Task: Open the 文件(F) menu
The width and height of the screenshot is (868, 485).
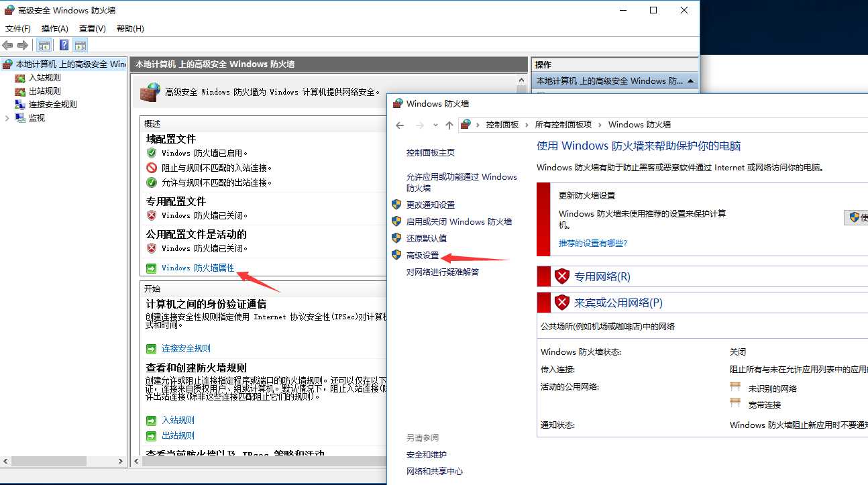Action: coord(18,28)
